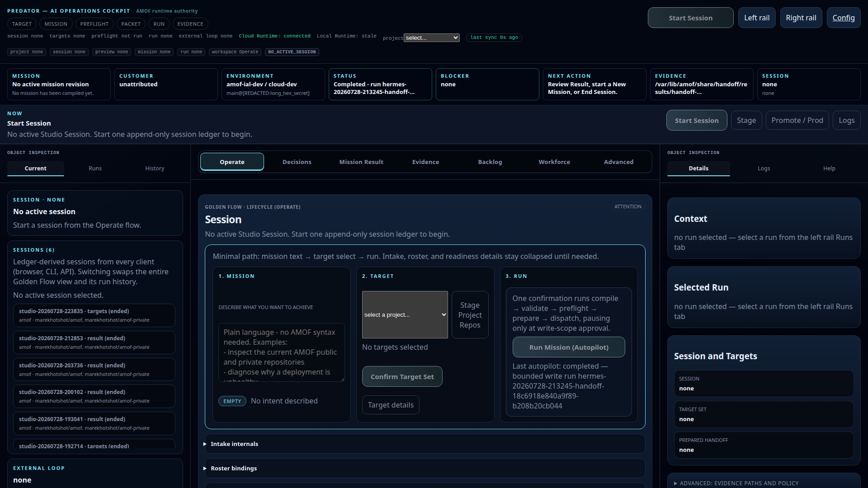Click the mission description text area

(281, 352)
